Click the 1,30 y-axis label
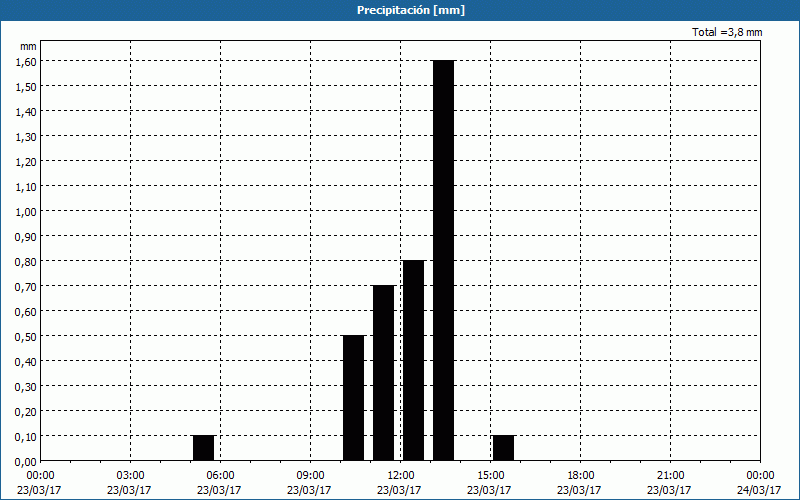Viewport: 800px width, 500px height. pos(26,136)
